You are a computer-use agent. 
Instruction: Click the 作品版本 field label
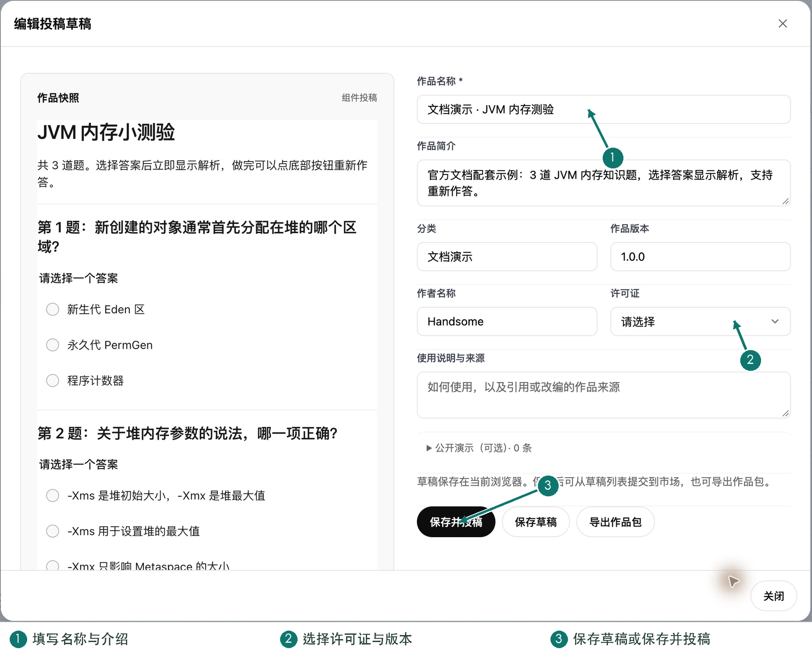[x=630, y=229]
